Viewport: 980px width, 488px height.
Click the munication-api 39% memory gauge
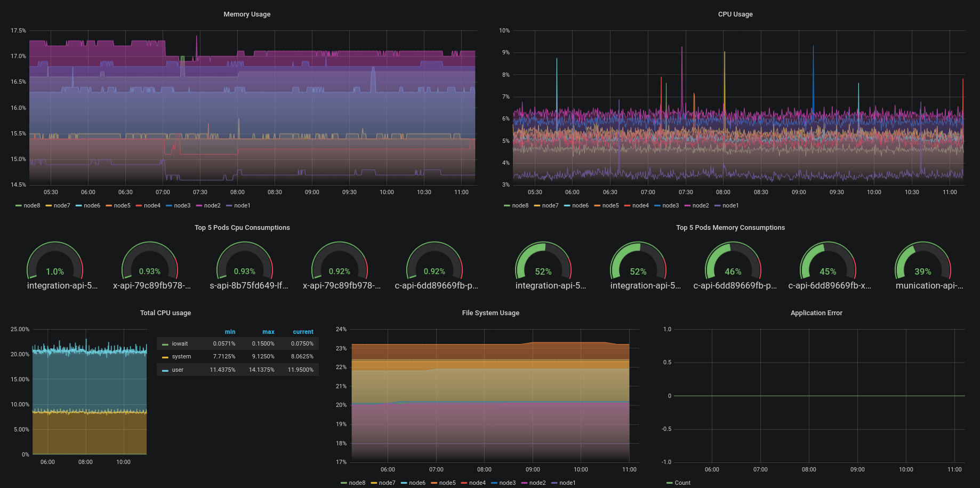(923, 265)
